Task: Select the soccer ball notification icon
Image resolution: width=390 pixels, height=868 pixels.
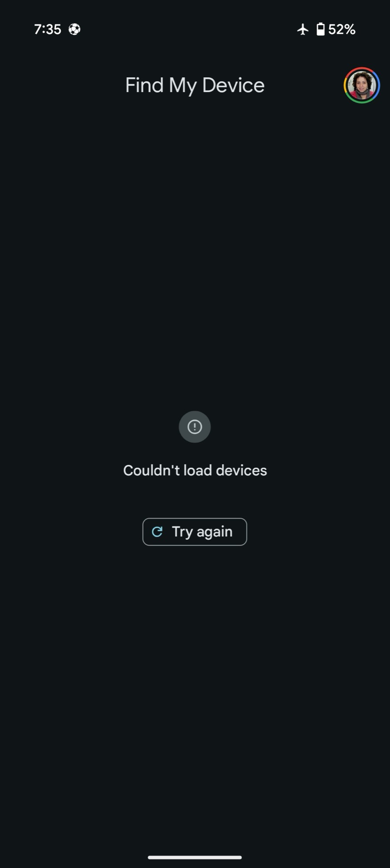Action: pos(74,30)
